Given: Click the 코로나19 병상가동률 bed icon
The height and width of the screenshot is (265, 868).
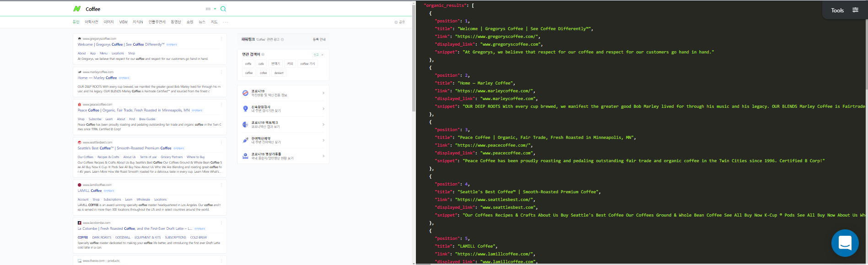Looking at the screenshot, I should [x=245, y=156].
